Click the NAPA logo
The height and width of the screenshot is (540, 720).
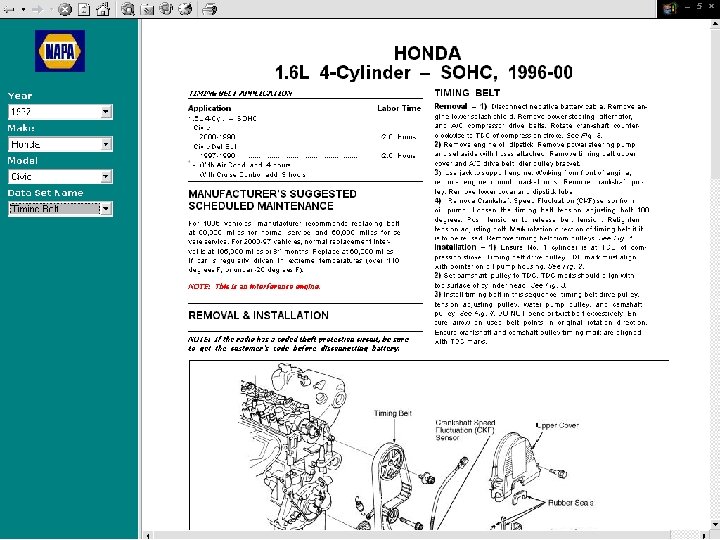(60, 51)
